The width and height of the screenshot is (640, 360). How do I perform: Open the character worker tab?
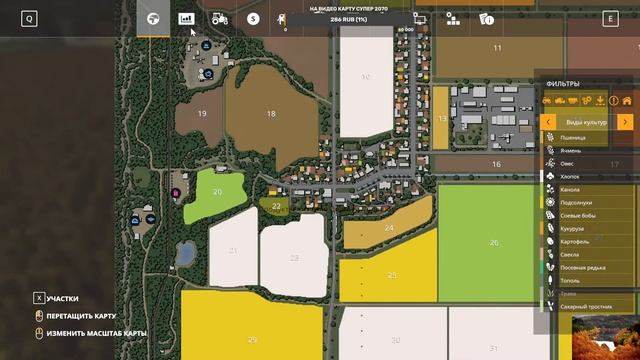pyautogui.click(x=282, y=19)
